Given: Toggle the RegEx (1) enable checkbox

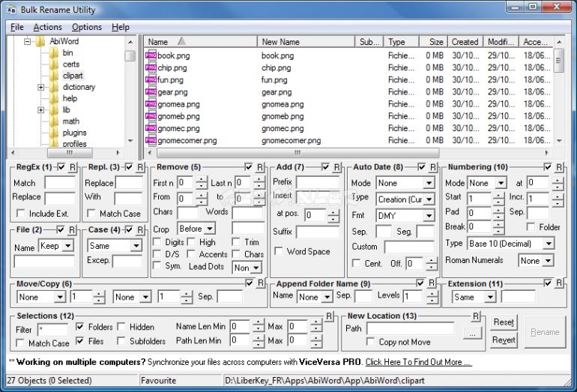Looking at the screenshot, I should pyautogui.click(x=61, y=167).
